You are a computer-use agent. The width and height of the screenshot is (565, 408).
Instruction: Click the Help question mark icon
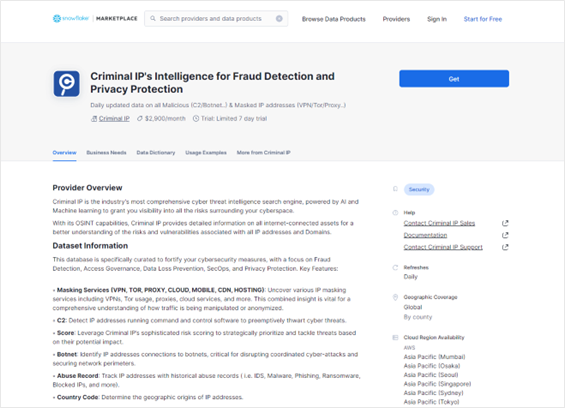pyautogui.click(x=395, y=213)
